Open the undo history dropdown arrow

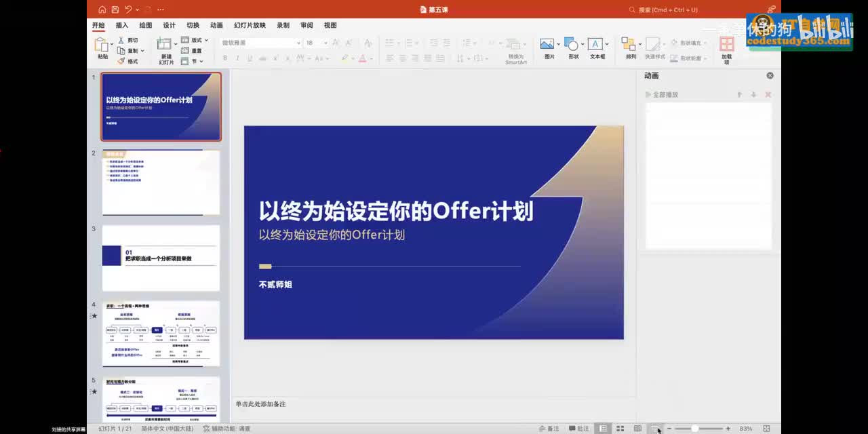coord(138,9)
